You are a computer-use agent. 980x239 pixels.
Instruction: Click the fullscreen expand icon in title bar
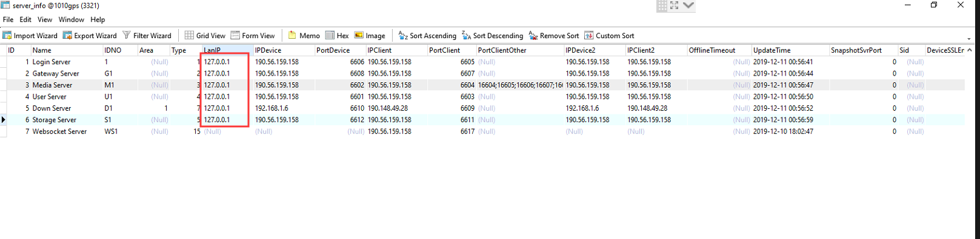click(675, 5)
